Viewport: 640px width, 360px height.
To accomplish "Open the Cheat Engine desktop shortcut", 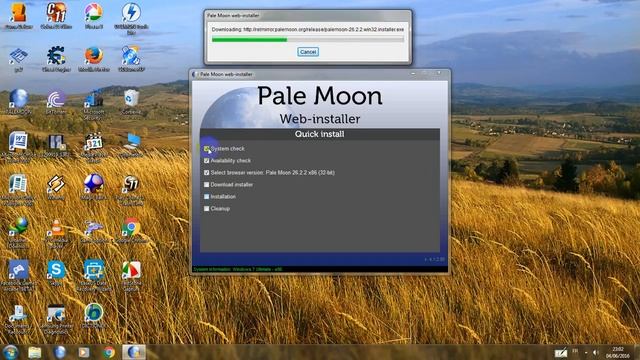I will click(56, 59).
